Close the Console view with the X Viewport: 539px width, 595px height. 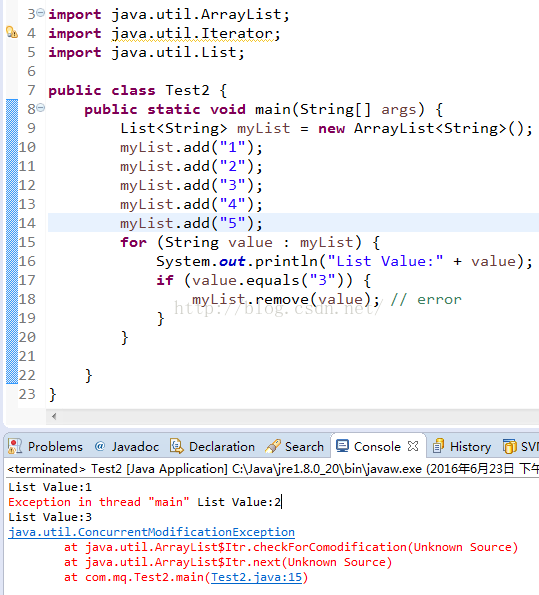coord(413,446)
